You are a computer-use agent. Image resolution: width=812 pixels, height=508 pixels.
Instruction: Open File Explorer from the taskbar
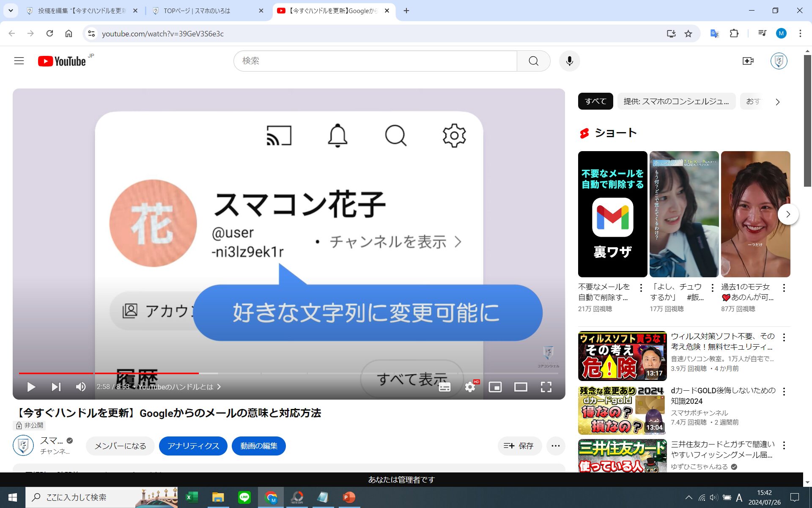tap(218, 497)
